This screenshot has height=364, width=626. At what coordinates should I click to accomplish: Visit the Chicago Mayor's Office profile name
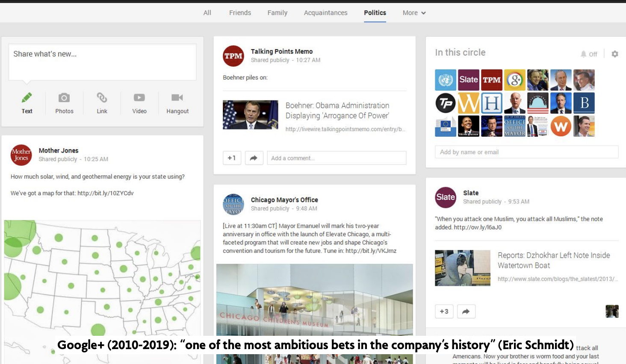284,200
